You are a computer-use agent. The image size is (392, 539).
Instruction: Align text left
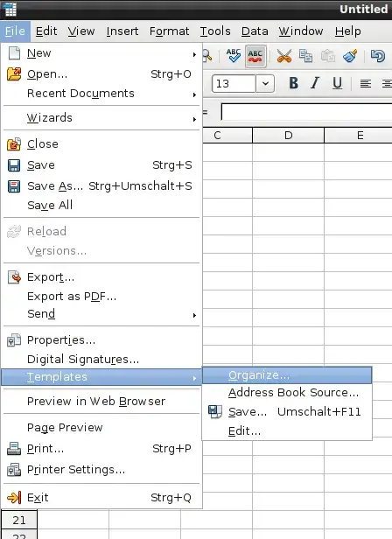[x=365, y=83]
